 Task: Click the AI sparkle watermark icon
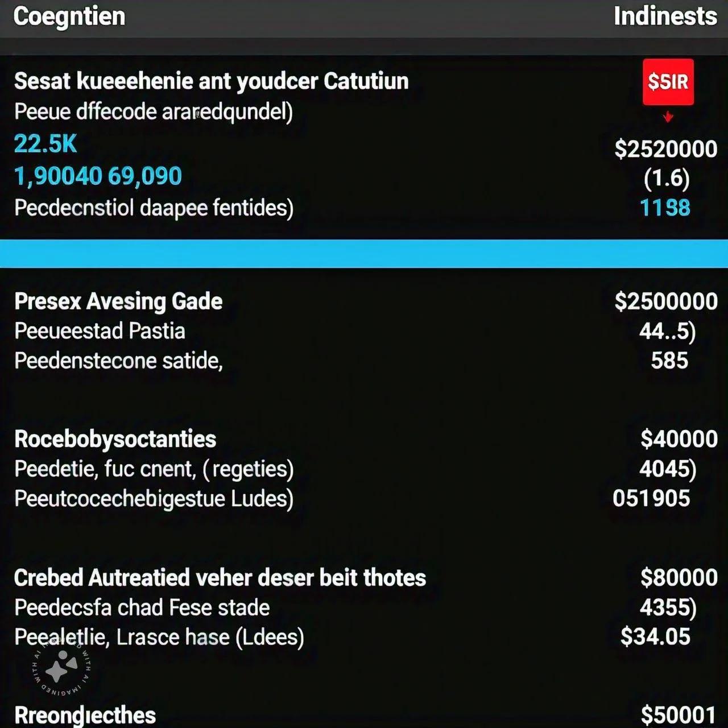point(61,667)
